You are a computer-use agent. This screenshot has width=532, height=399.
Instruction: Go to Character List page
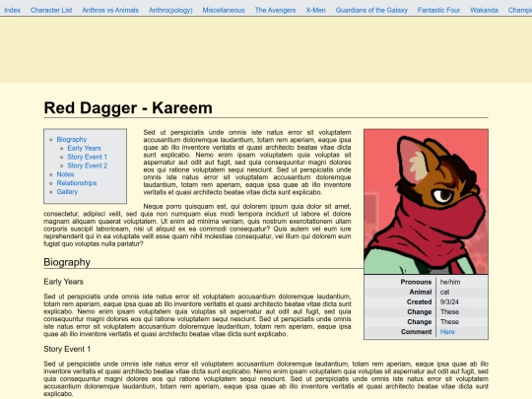tap(51, 10)
